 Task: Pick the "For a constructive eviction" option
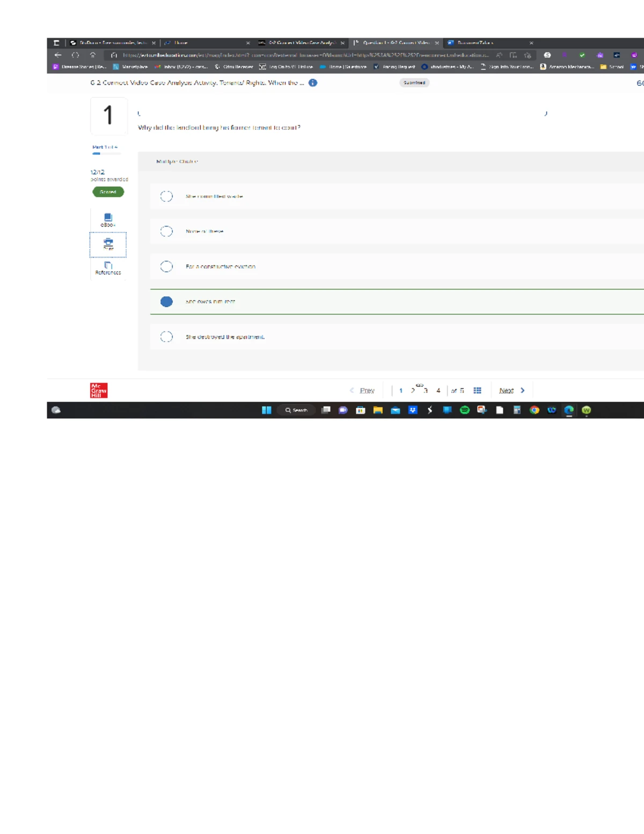[166, 266]
